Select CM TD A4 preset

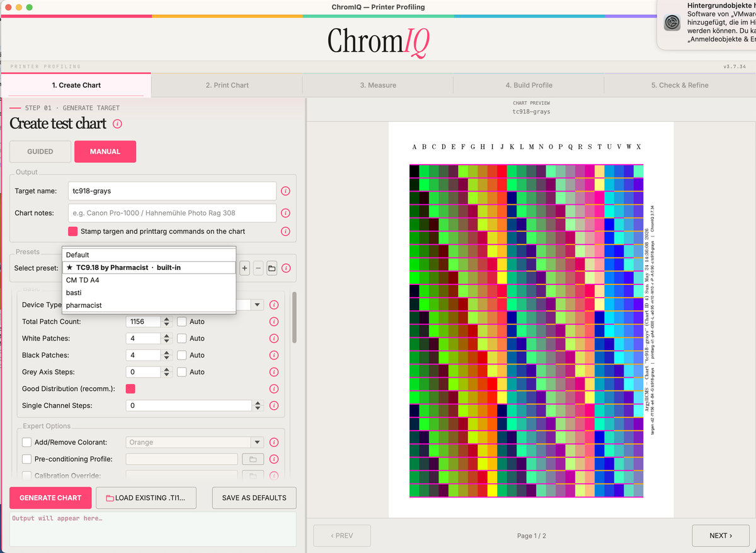pos(149,280)
